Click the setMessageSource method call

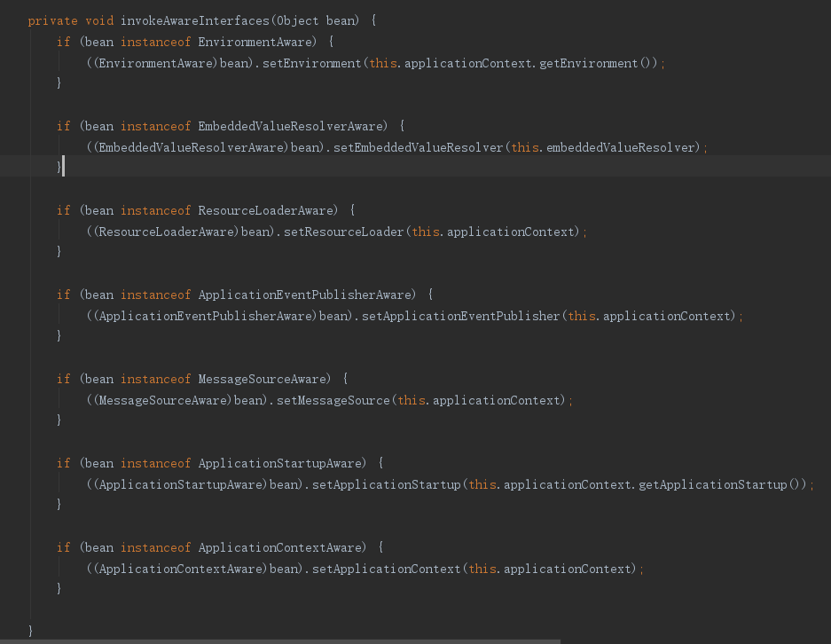[x=333, y=400]
